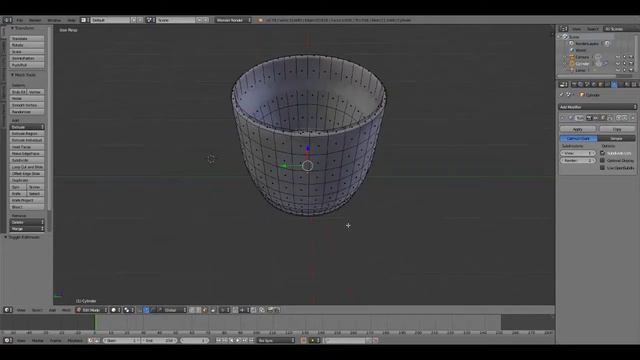The image size is (640, 360).
Task: Select the Modifiers wrench tab icon
Action: 614,84
